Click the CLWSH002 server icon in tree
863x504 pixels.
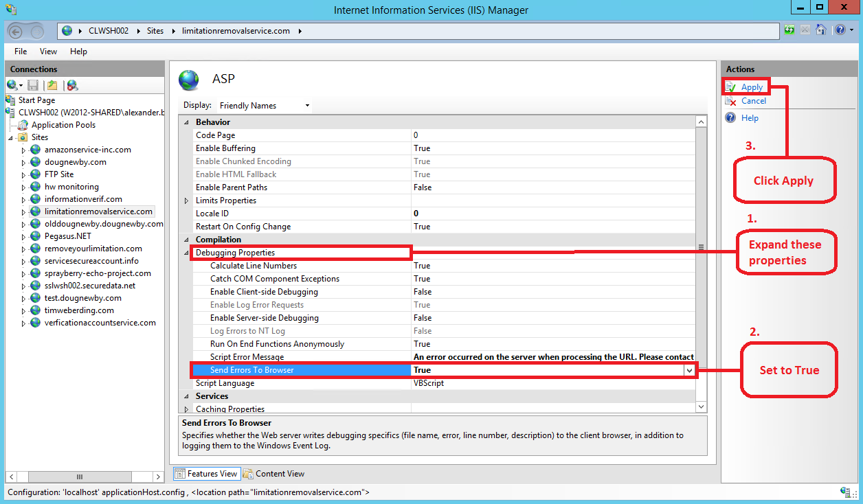(10, 113)
